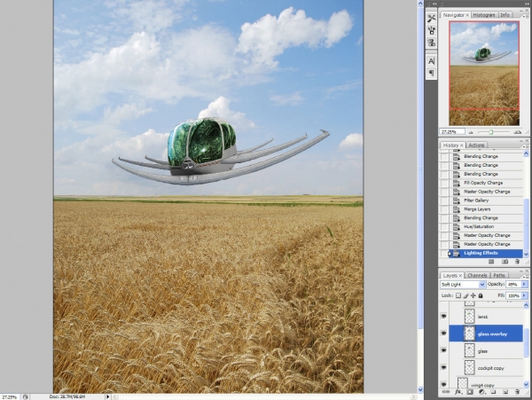The height and width of the screenshot is (400, 532).
Task: Click the glass overlay layer thumbnail
Action: pos(470,333)
